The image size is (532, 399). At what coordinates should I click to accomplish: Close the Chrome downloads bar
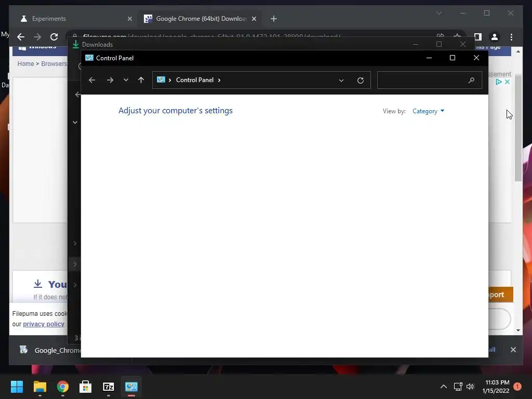pyautogui.click(x=513, y=350)
